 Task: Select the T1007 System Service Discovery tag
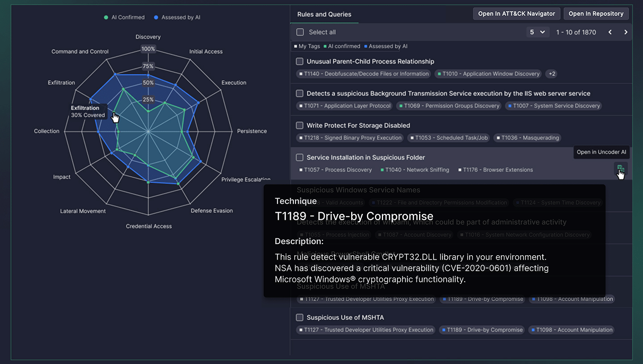click(554, 106)
